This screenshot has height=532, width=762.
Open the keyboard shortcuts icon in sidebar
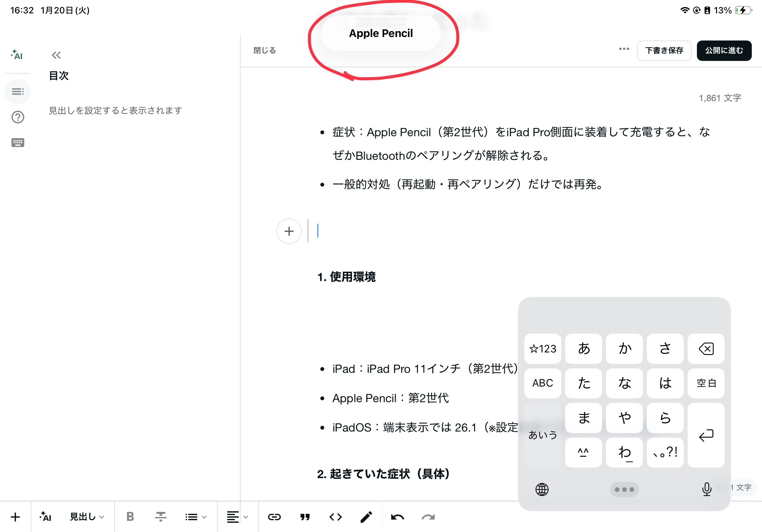coord(18,143)
